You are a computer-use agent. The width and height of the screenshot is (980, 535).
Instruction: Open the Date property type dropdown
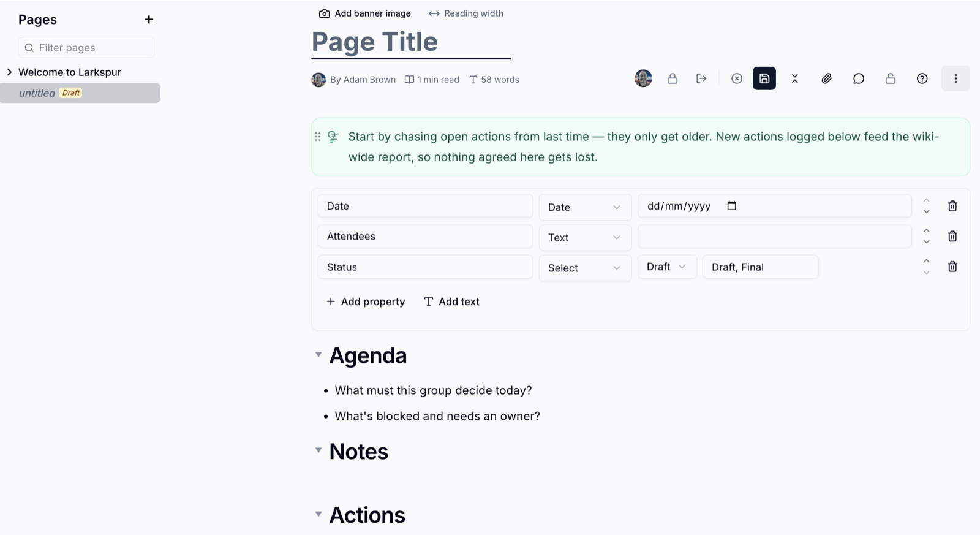(585, 207)
